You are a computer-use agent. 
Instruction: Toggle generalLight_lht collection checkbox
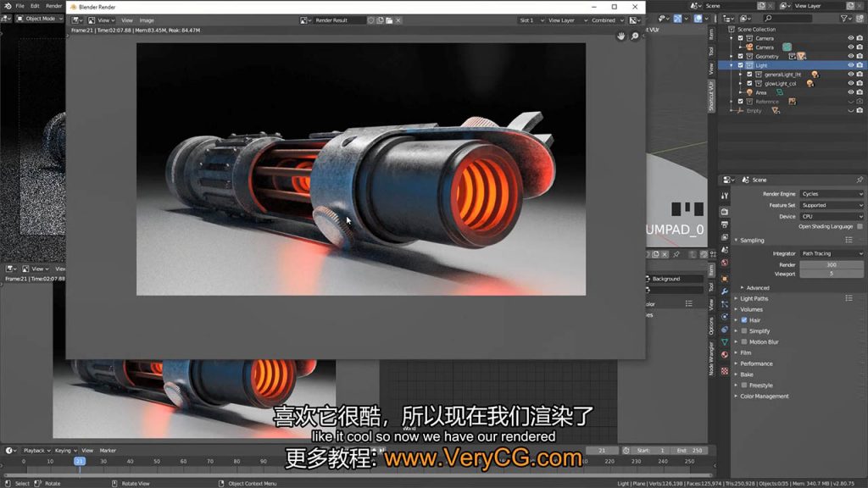tap(749, 75)
